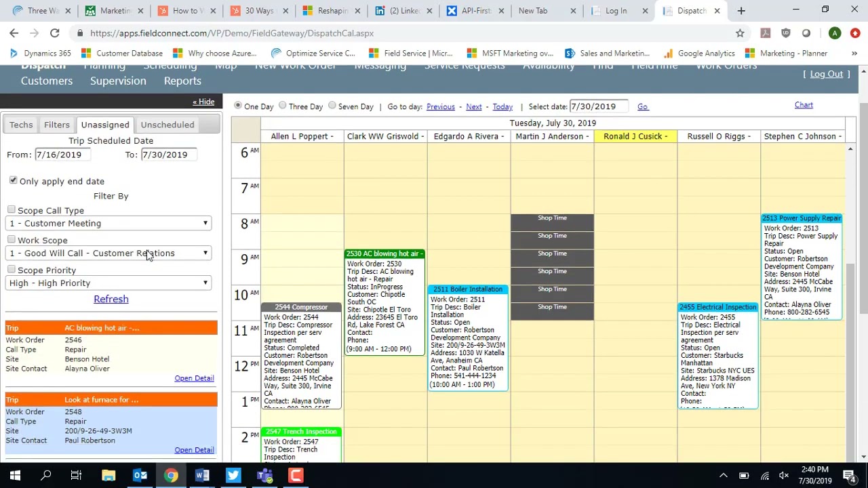Click the Refresh link under filters

tap(111, 299)
